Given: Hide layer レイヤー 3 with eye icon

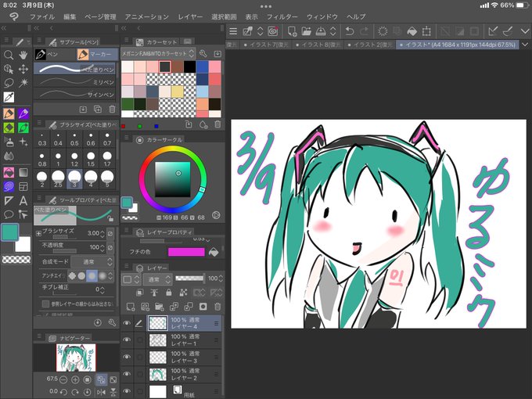Looking at the screenshot, I should point(127,357).
